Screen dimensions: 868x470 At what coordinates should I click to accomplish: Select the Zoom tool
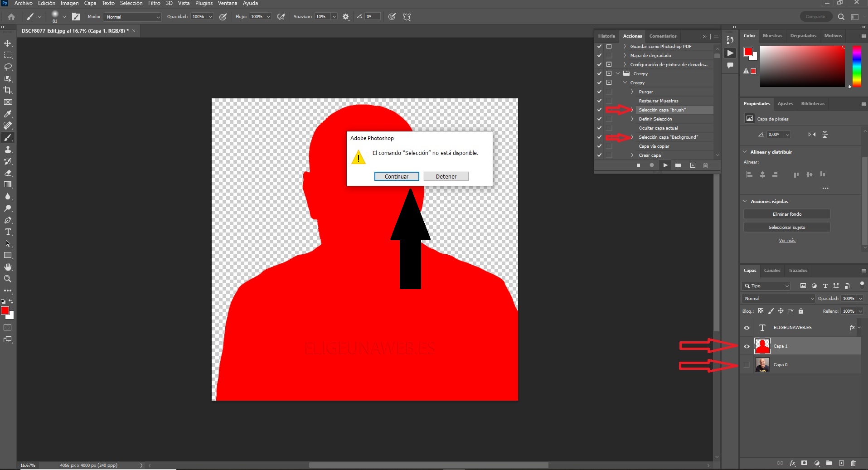tap(8, 279)
